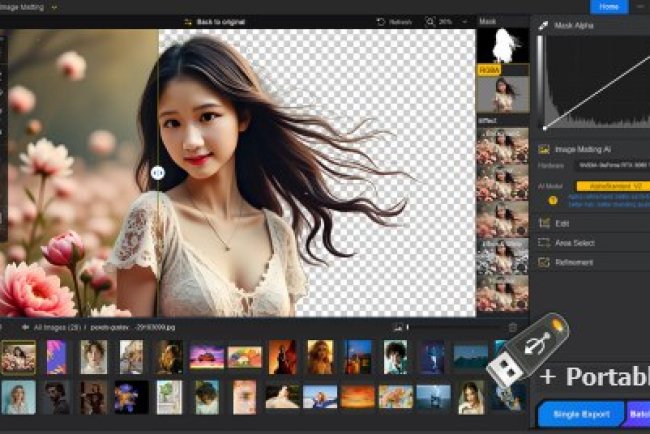This screenshot has width=650, height=434.
Task: Click the Mask Alpha curve start point
Action: pos(545,128)
